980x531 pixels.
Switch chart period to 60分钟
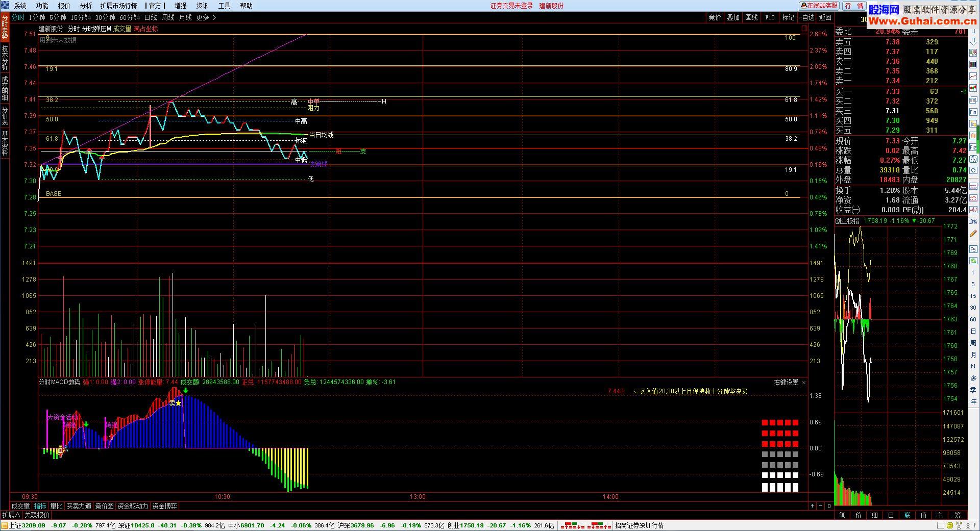pos(129,17)
